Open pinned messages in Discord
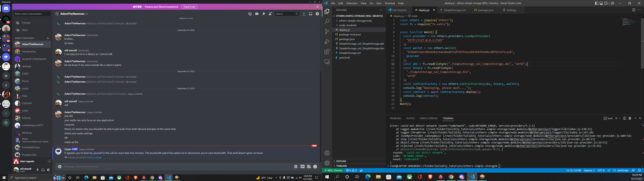The image size is (644, 181). tap(263, 14)
